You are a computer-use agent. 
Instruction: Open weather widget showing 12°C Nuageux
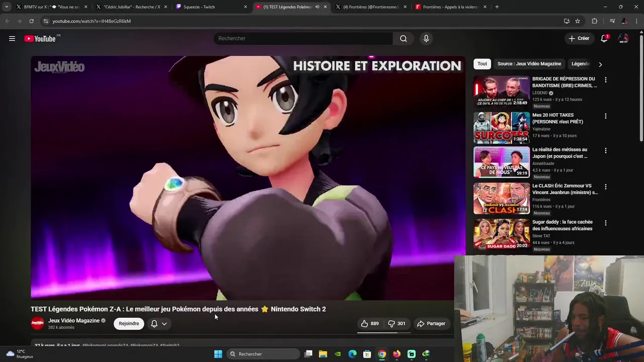tap(20, 354)
